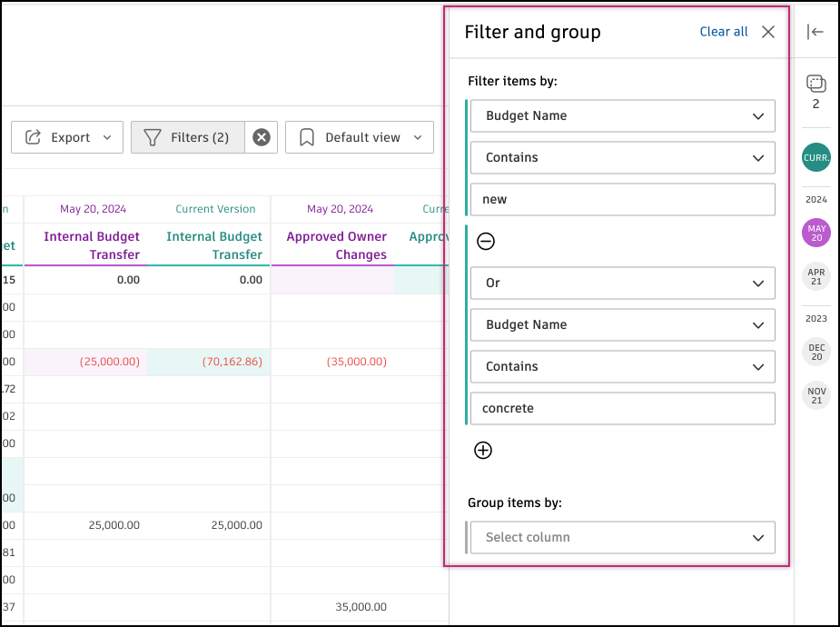
Task: Edit the filter value field containing new
Action: click(622, 199)
